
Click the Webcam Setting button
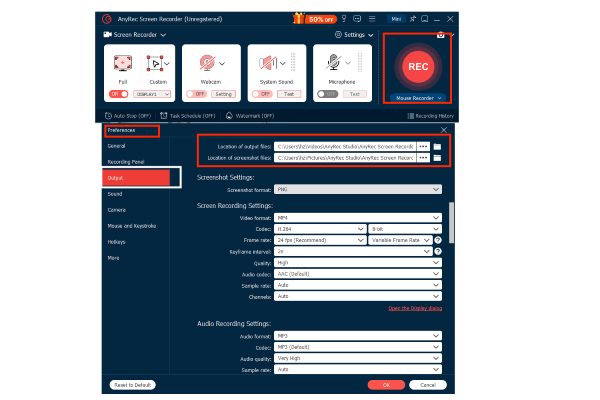coord(223,94)
